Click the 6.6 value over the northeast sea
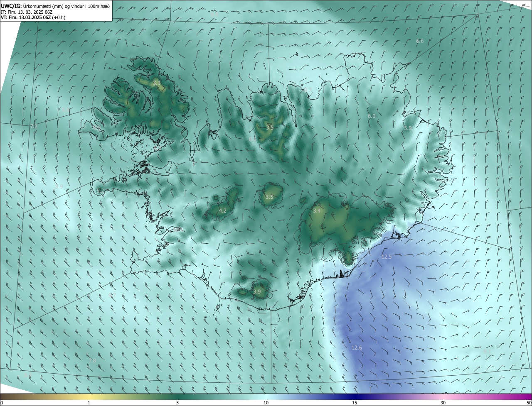The height and width of the screenshot is (406, 532). pyautogui.click(x=420, y=41)
